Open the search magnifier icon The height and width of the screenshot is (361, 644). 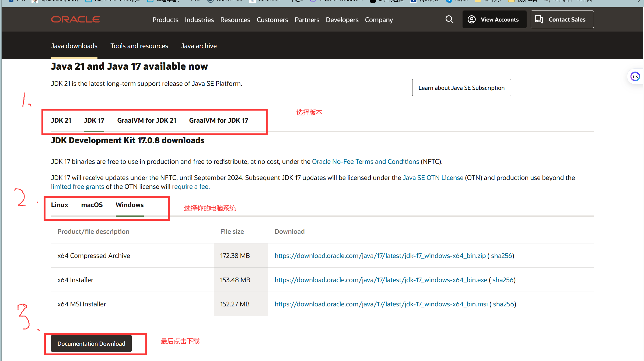coord(449,19)
